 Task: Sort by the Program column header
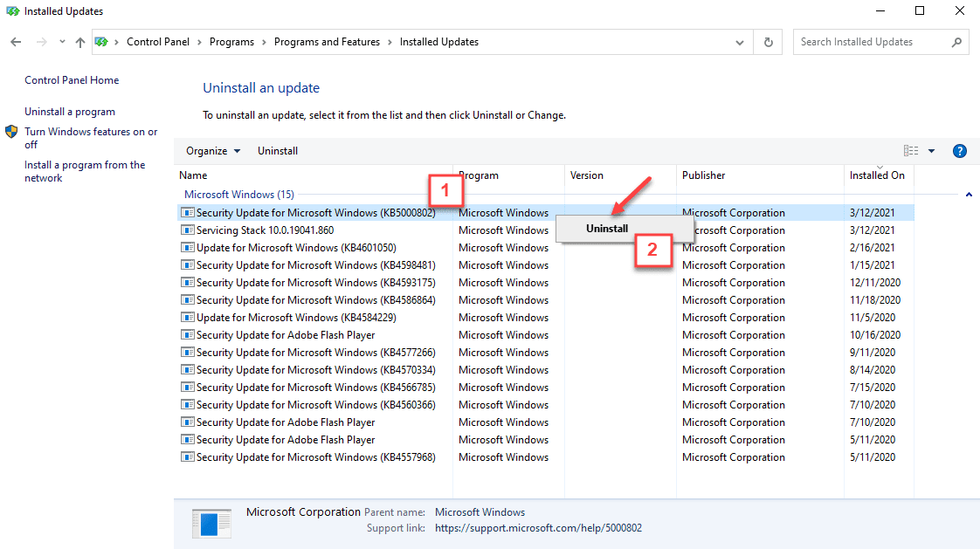tap(479, 175)
